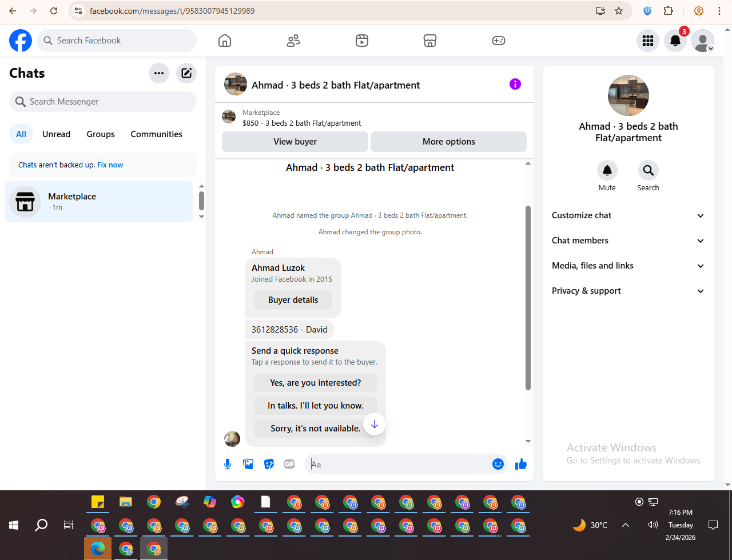Viewport: 732px width, 560px height.
Task: Click the Aa message input box
Action: [x=399, y=464]
